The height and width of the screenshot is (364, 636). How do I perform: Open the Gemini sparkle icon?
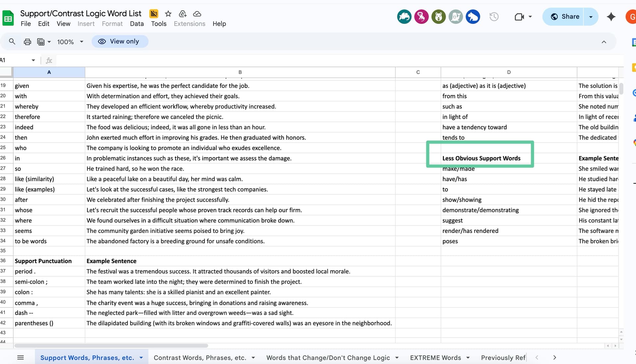point(611,17)
